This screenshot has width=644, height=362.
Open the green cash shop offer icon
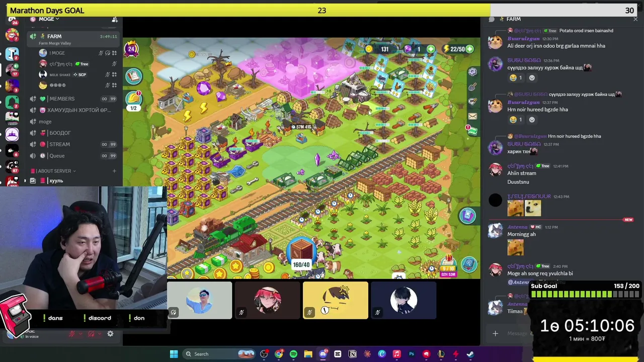pos(472,131)
